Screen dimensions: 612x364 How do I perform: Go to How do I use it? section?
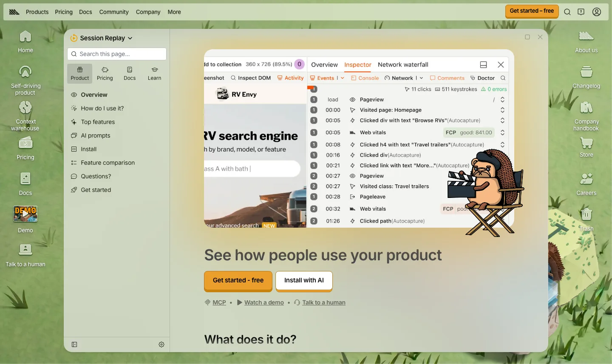click(102, 108)
